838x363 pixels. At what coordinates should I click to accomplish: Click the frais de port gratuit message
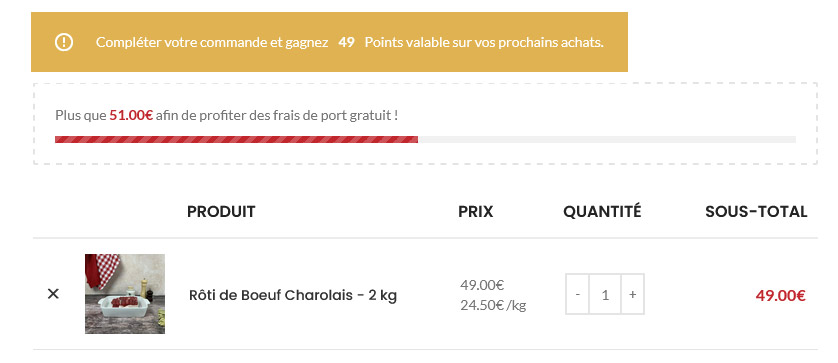[227, 115]
